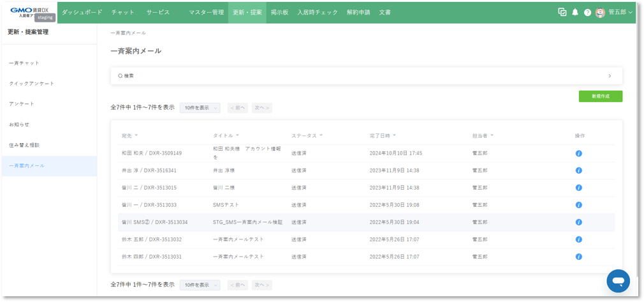Click 皆川 二 / DXR-3513015 cell
The width and height of the screenshot is (644, 302).
point(149,188)
